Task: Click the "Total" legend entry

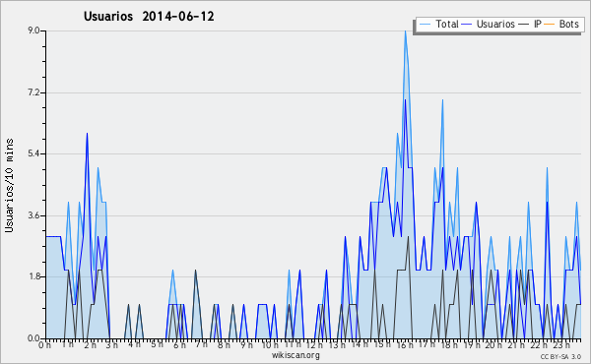Action: 446,24
